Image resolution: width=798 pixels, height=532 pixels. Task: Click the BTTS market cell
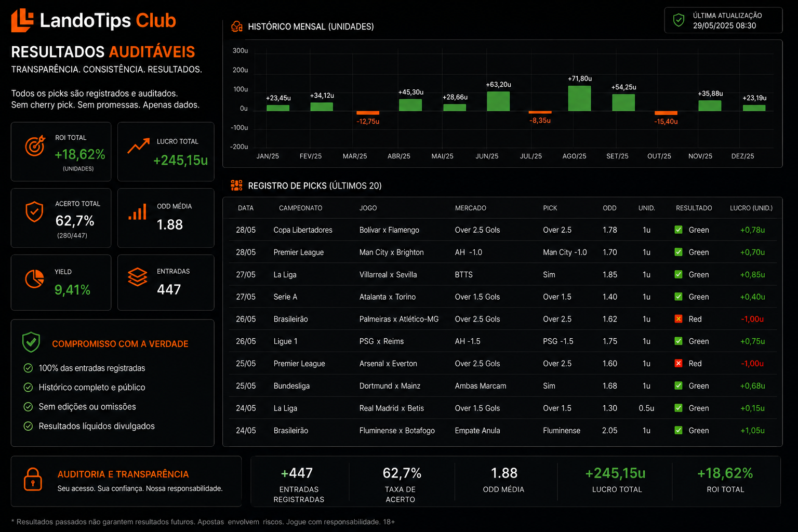463,274
